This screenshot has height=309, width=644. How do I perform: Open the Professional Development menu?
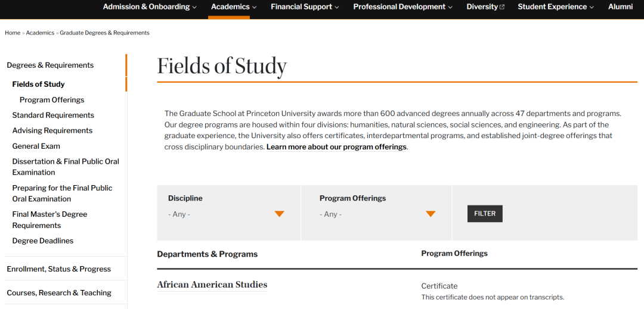click(x=403, y=7)
